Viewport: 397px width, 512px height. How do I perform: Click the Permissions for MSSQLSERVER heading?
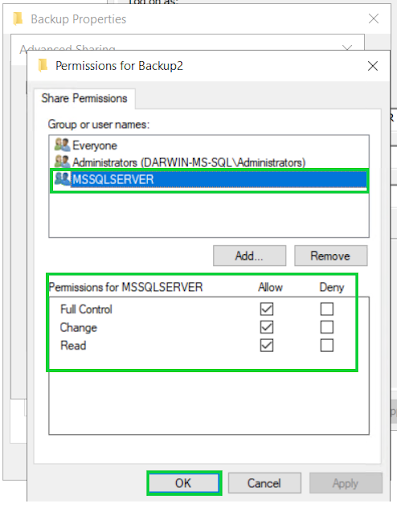click(x=126, y=287)
